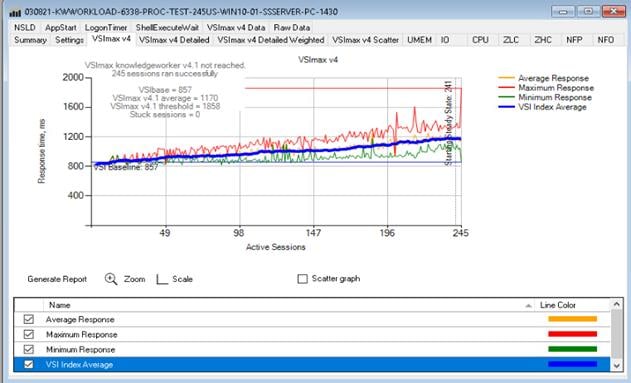Open the Raw Data tab

pos(292,28)
